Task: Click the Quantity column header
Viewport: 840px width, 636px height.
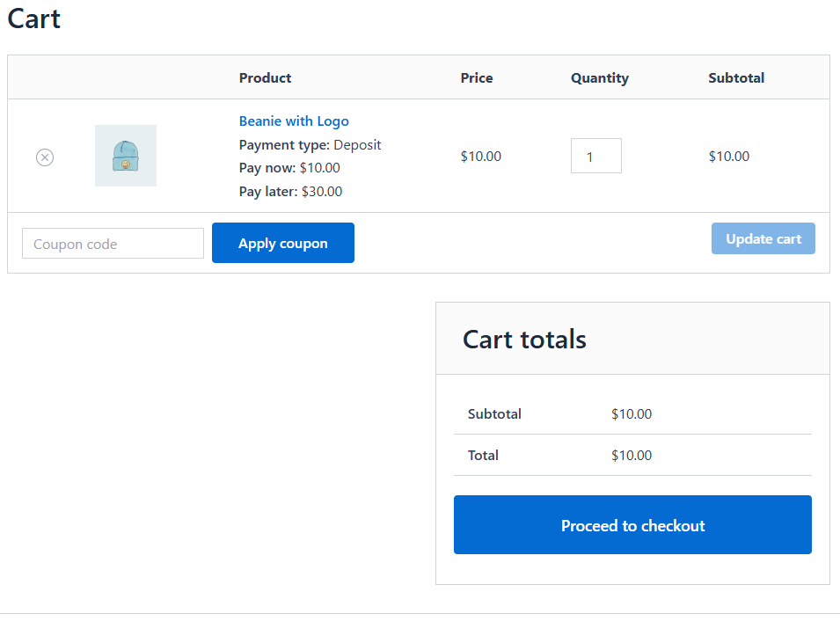Action: (x=599, y=77)
